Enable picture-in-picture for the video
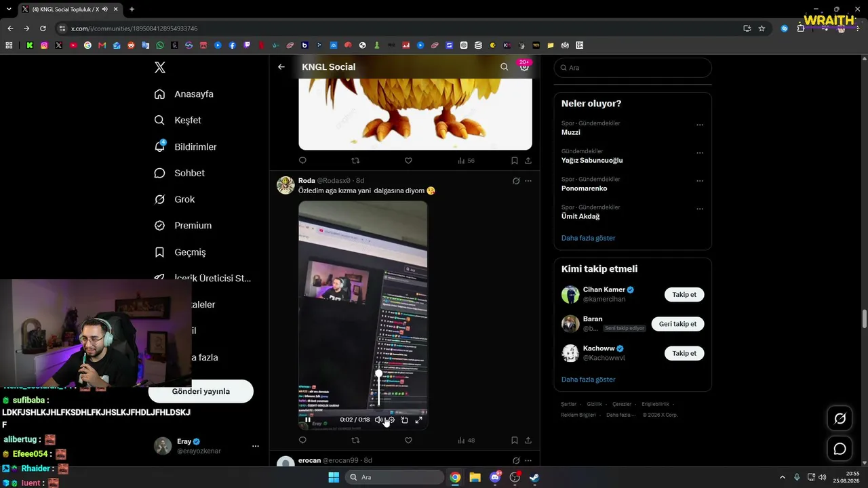 pyautogui.click(x=405, y=420)
